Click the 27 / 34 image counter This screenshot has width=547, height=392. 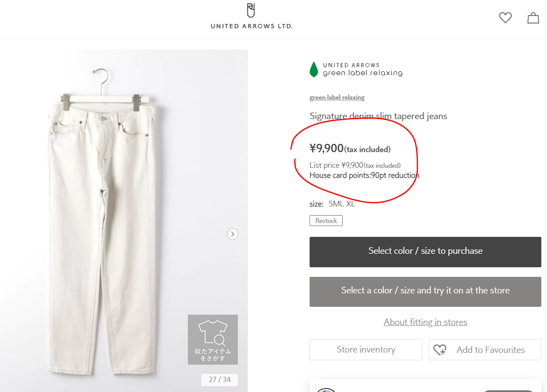click(x=220, y=379)
